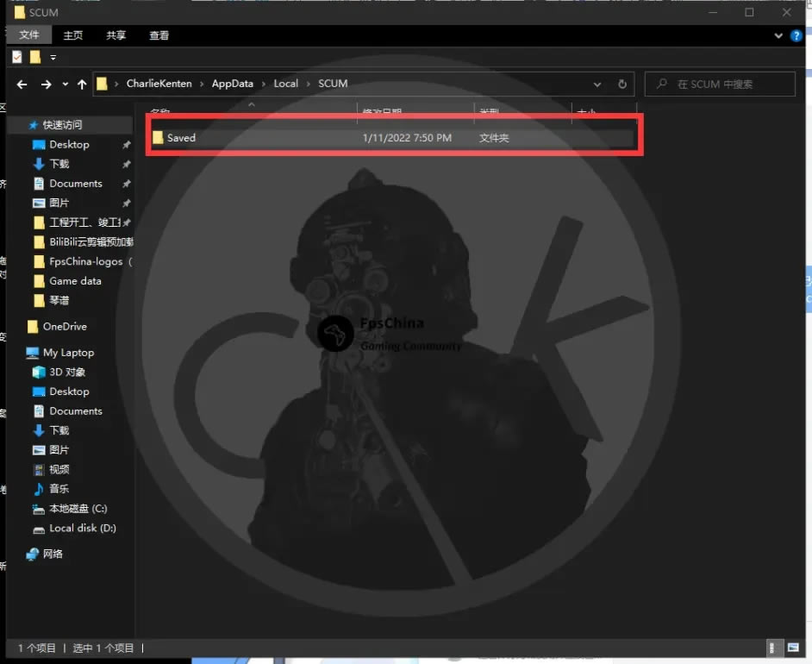Expand the address bar history dropdown
Screen dimensions: 812x664
(x=597, y=84)
